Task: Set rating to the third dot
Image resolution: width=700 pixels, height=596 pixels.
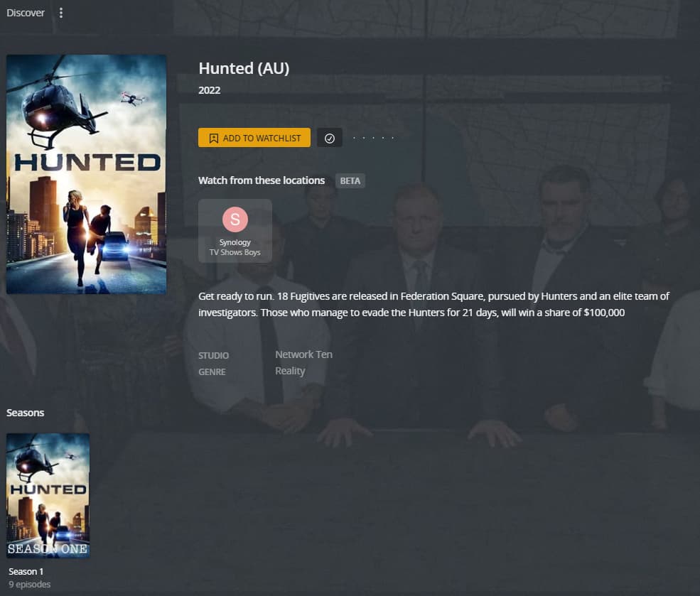Action: (x=374, y=138)
